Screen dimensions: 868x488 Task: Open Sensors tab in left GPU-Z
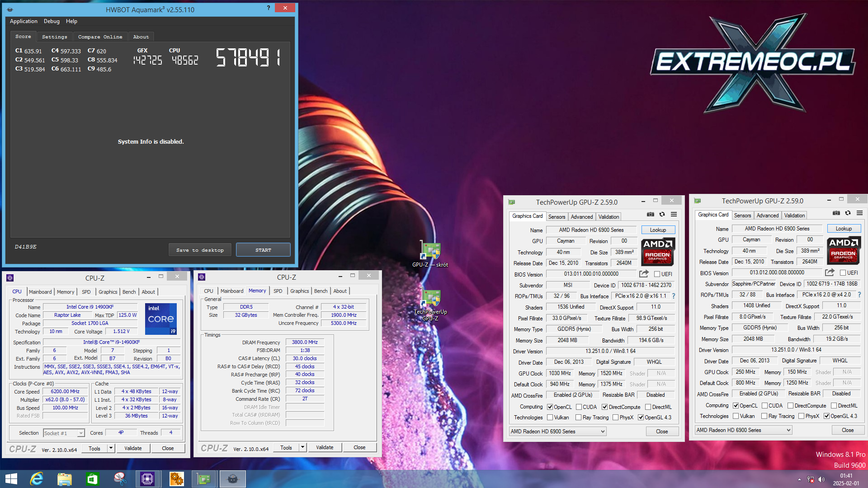pyautogui.click(x=557, y=217)
